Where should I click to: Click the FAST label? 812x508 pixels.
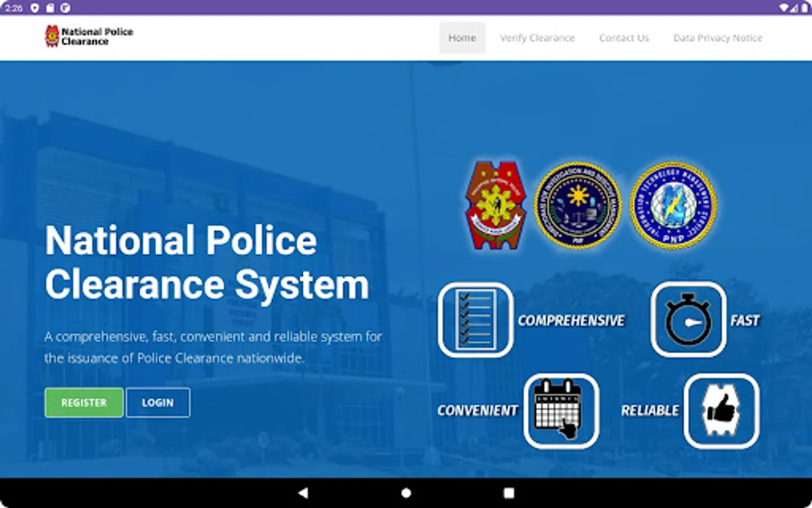pyautogui.click(x=745, y=321)
